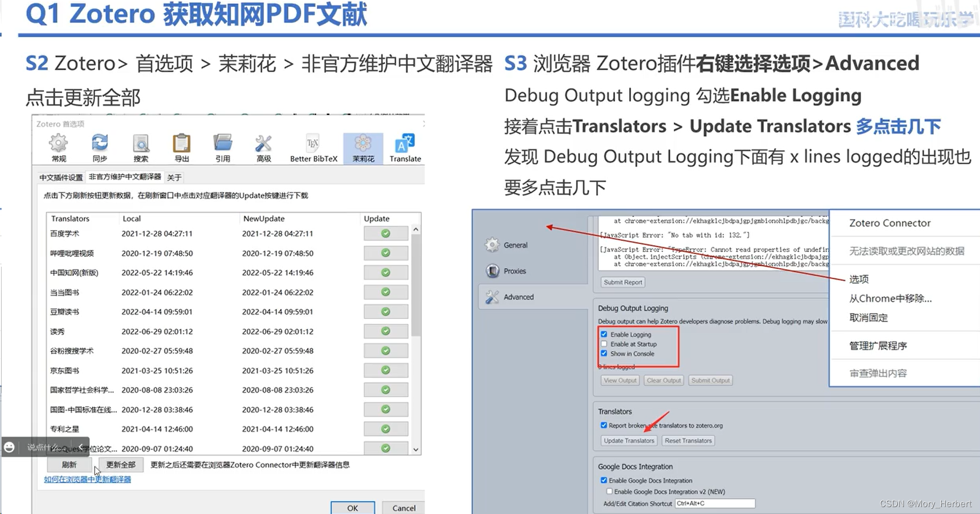
Task: Open the 搜索 search preferences pane
Action: pos(141,148)
